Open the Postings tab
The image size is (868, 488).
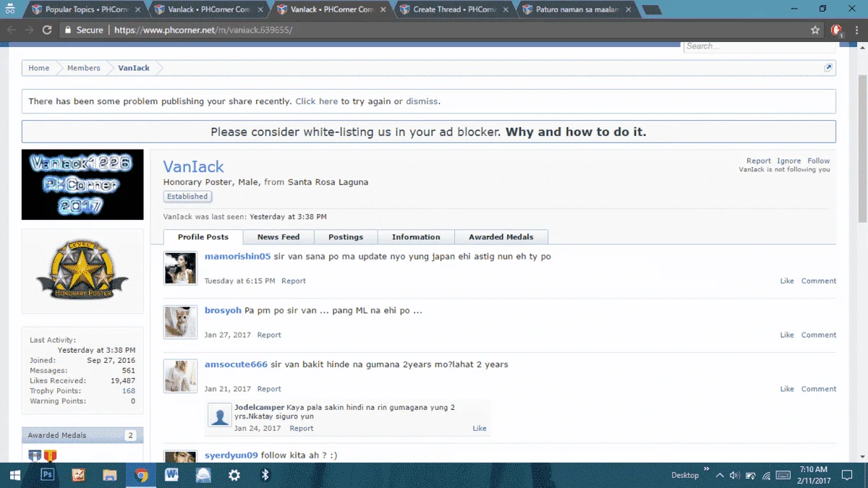coord(346,237)
